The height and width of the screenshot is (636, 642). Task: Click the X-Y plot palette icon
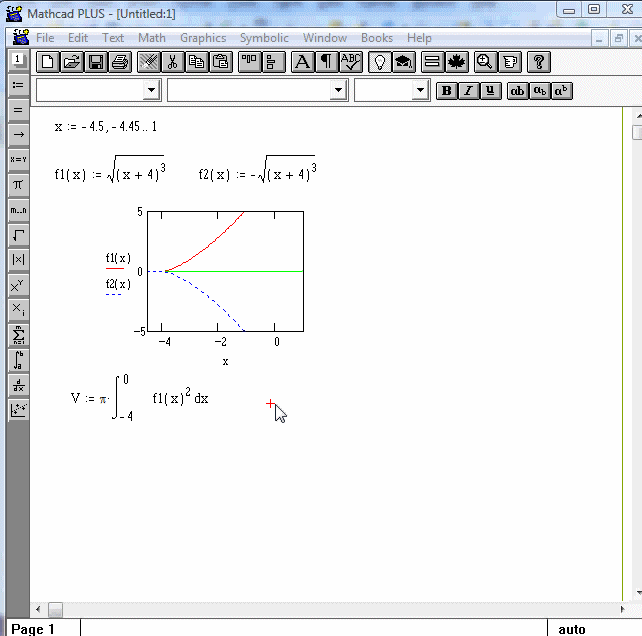coord(18,410)
